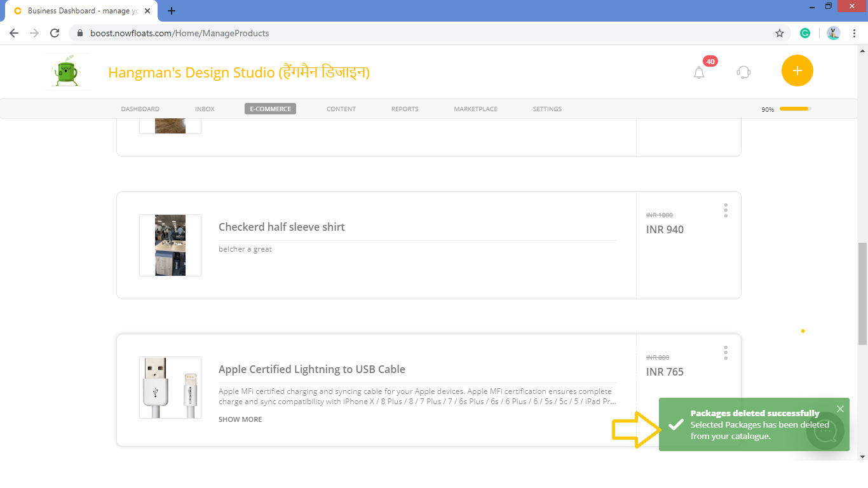
Task: Go back with browser back arrow
Action: (14, 33)
